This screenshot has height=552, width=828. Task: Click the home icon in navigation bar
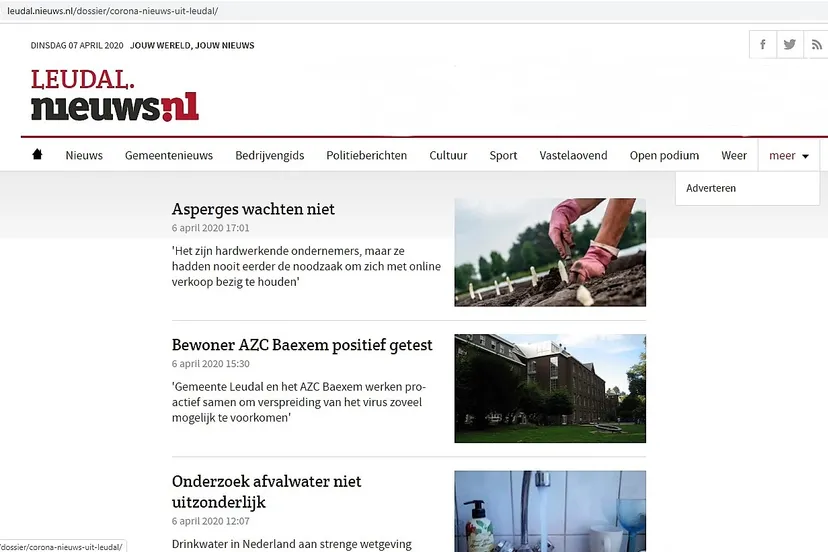38,155
